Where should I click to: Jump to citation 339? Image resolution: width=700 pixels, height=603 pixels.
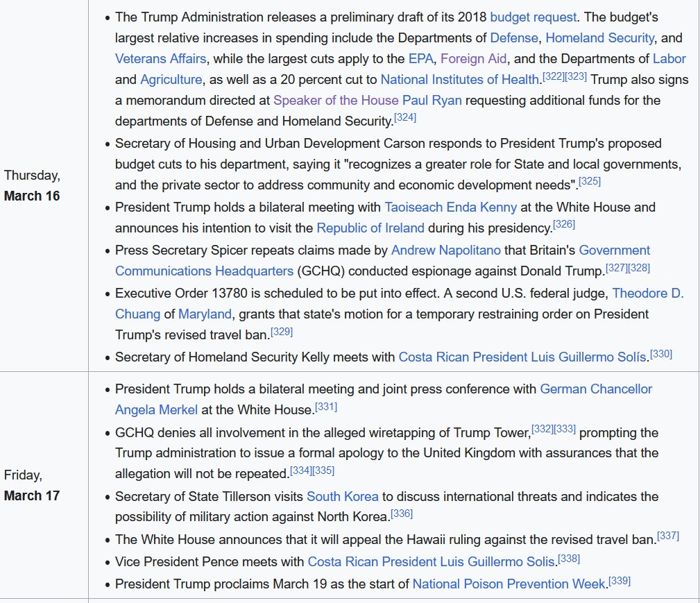[620, 581]
